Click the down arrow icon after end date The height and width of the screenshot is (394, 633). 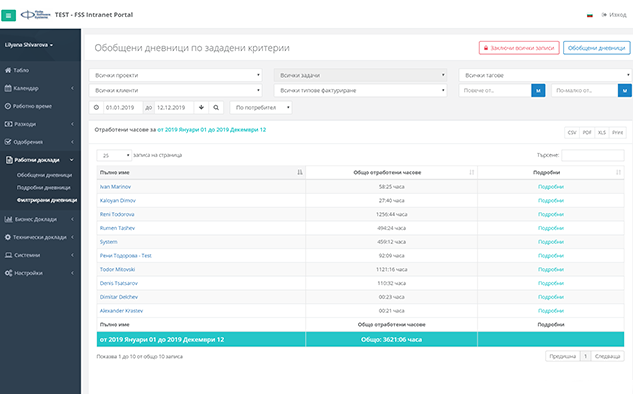tap(201, 107)
